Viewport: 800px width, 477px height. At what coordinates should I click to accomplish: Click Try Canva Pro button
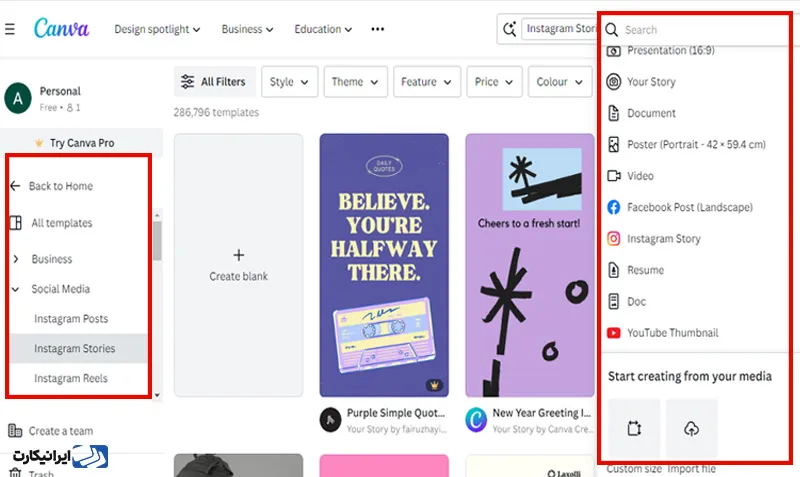82,143
